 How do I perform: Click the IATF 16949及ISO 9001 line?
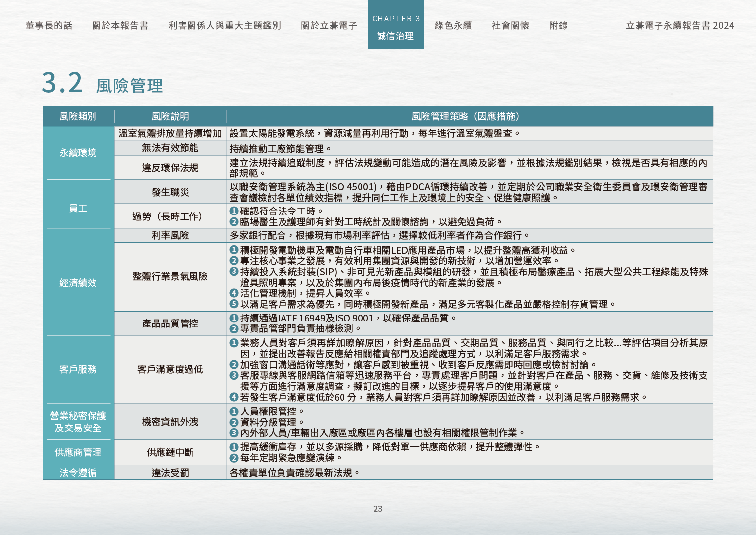point(343,318)
